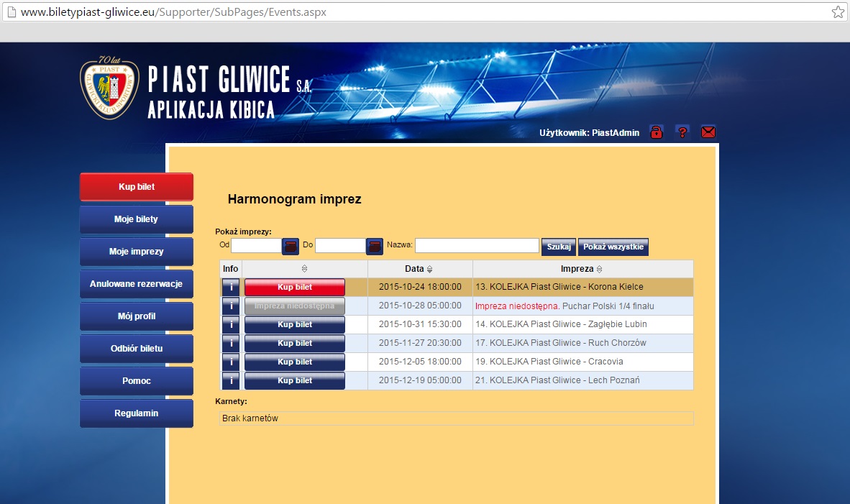Bookmark the page with the star icon
This screenshot has width=850, height=504.
(838, 12)
